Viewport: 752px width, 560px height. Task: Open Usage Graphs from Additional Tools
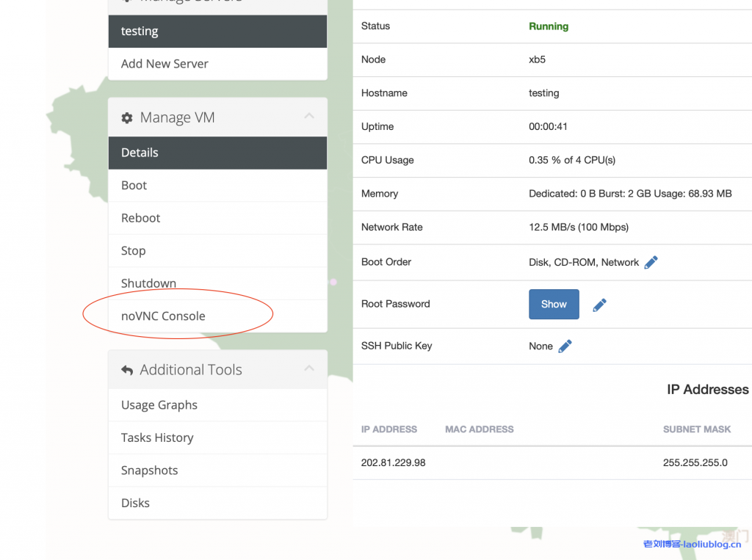pos(159,404)
